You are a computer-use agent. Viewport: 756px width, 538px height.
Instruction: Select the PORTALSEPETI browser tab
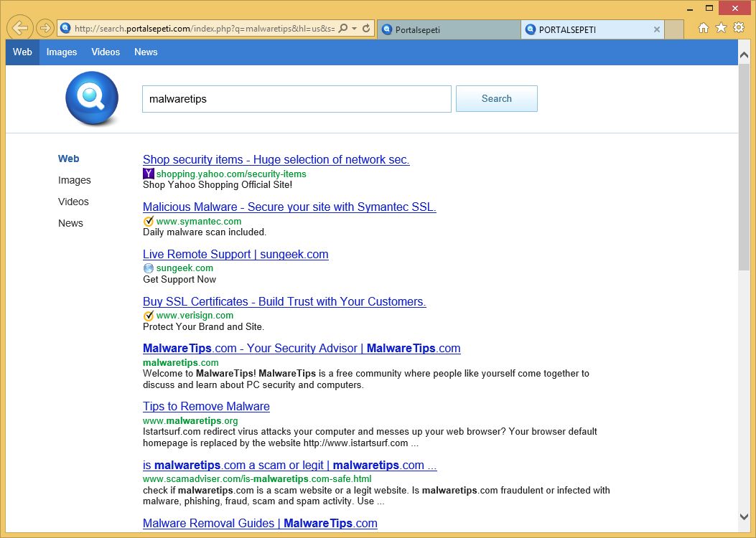pyautogui.click(x=592, y=30)
